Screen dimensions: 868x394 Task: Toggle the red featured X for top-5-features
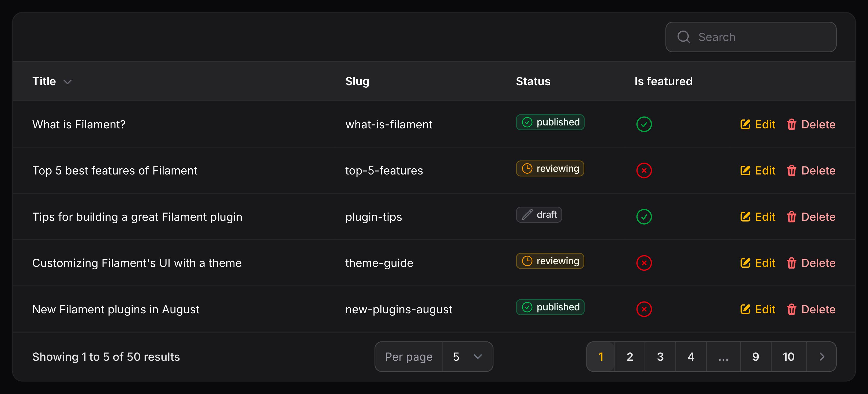pyautogui.click(x=643, y=170)
